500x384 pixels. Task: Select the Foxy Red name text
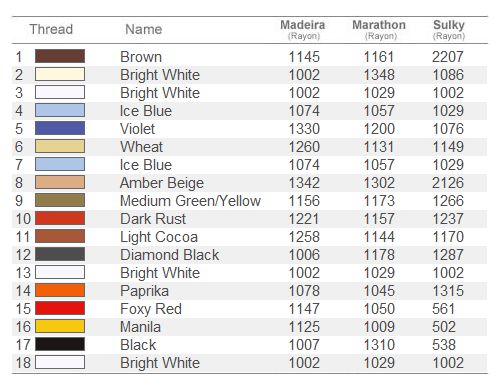[151, 309]
